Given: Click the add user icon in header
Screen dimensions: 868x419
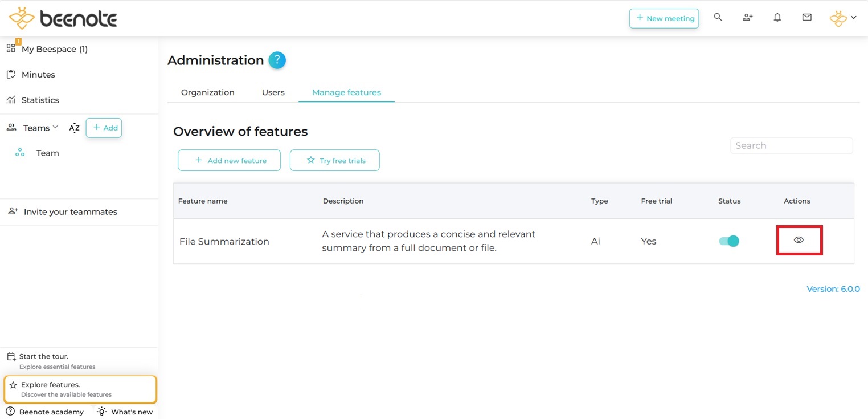Looking at the screenshot, I should [x=747, y=18].
